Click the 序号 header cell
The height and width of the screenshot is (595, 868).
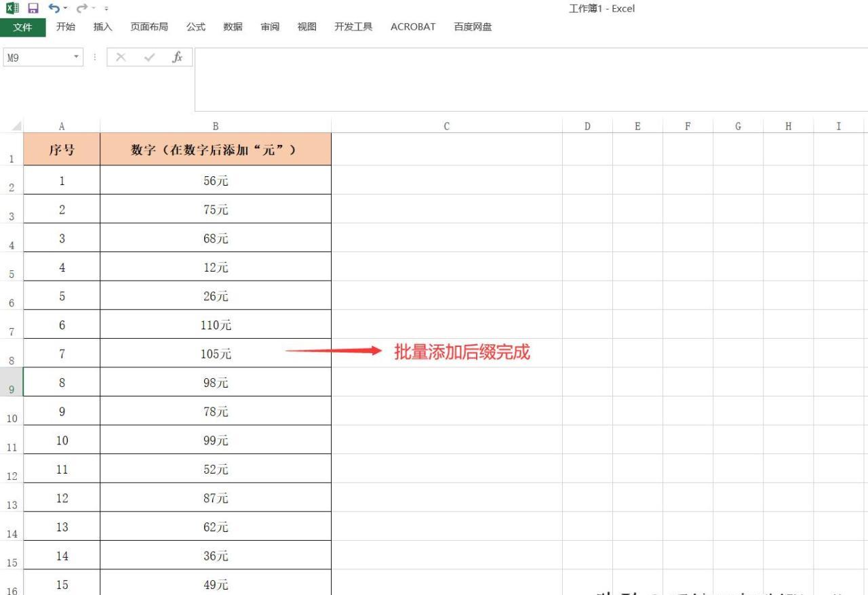62,149
